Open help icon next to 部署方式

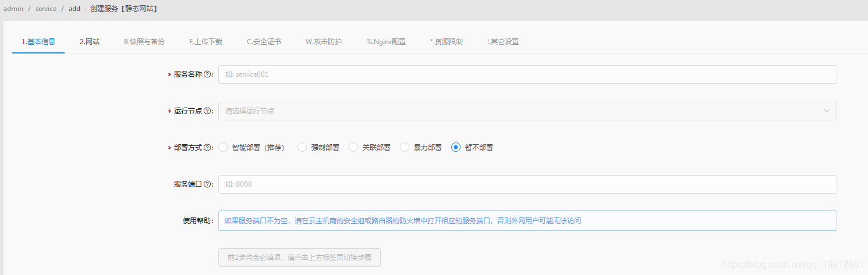[x=207, y=148]
